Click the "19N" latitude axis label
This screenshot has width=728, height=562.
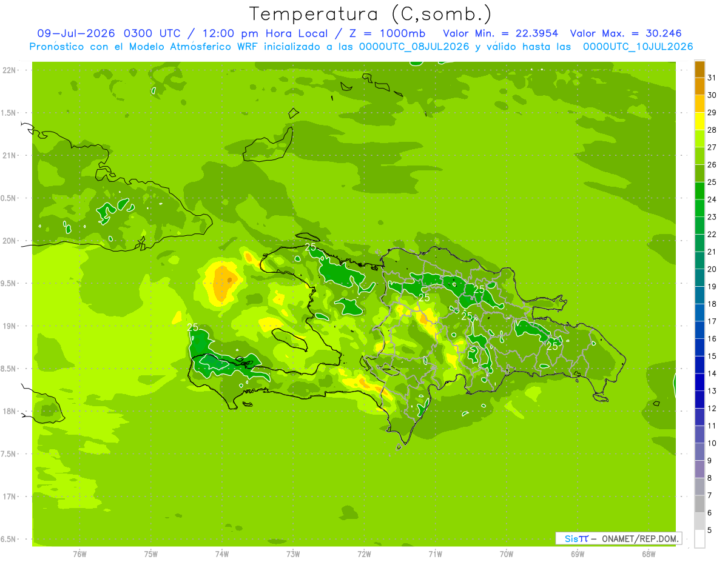point(9,326)
